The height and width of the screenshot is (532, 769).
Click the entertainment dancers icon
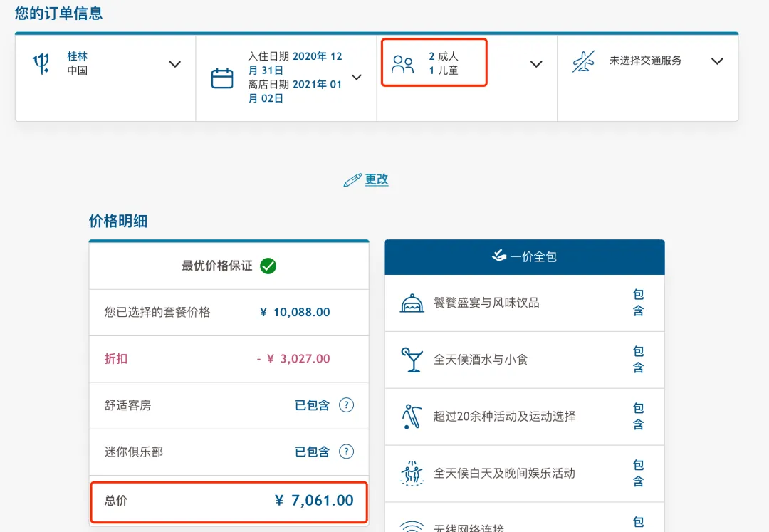click(412, 474)
